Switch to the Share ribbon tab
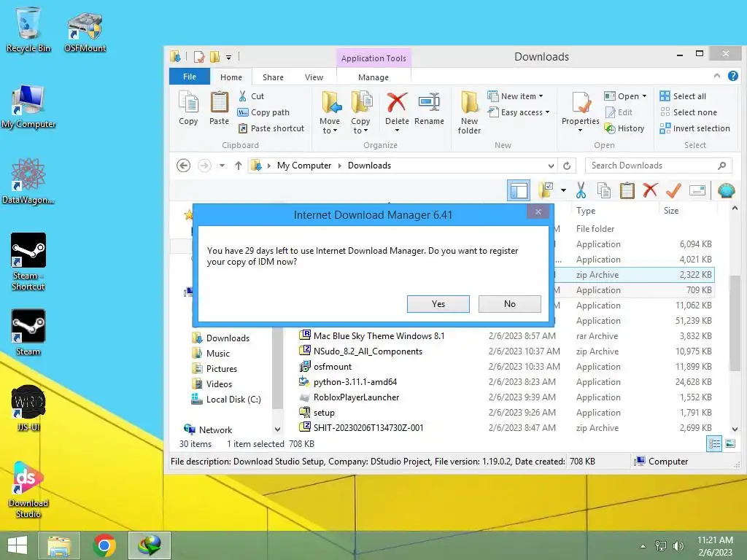 pyautogui.click(x=273, y=77)
